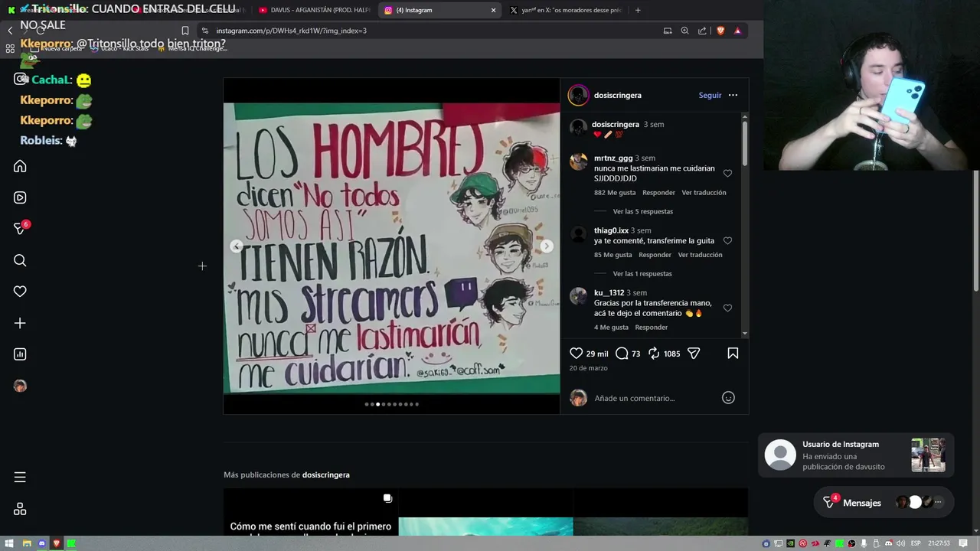Open post options three-dot menu
This screenshot has width=980, height=551.
click(x=733, y=95)
